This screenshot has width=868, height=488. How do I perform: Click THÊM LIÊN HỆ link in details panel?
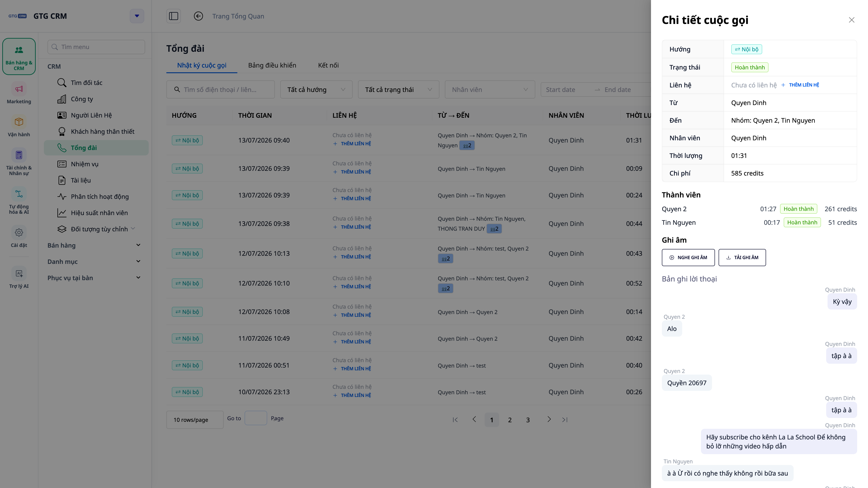[800, 85]
